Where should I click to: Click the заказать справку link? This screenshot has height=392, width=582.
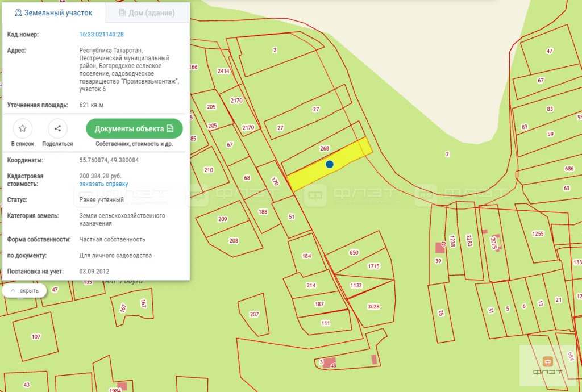coord(103,184)
